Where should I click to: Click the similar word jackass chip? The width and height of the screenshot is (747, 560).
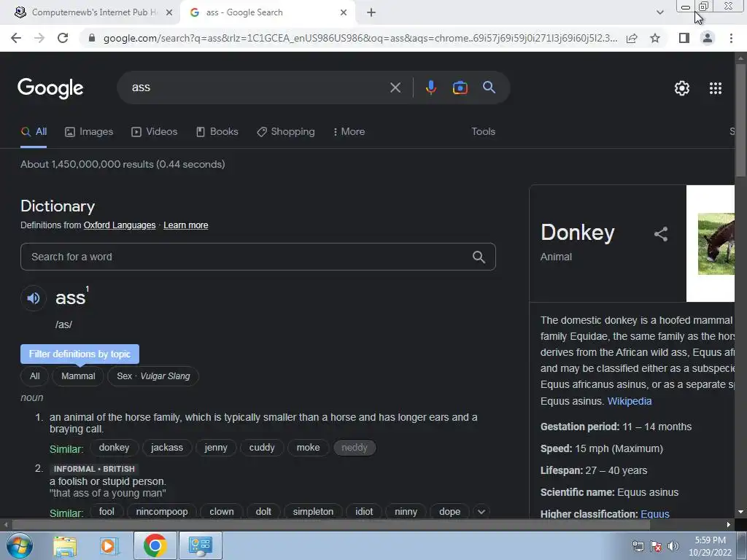coord(167,448)
